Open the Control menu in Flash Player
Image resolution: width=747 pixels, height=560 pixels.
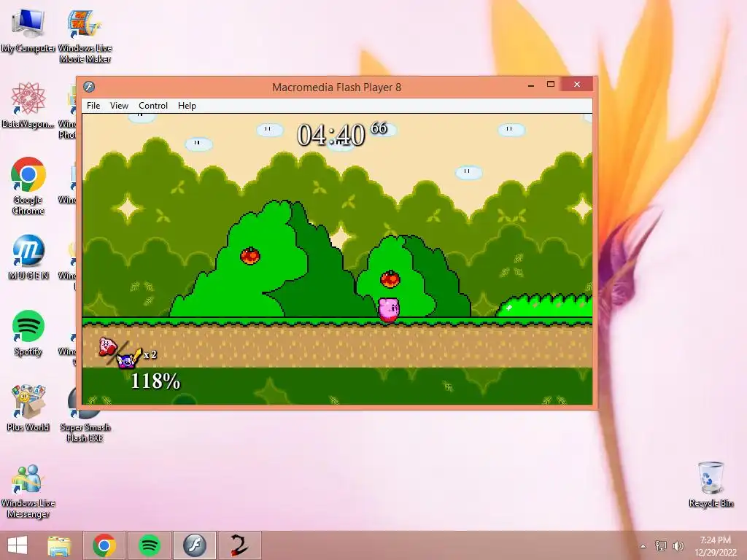click(153, 106)
